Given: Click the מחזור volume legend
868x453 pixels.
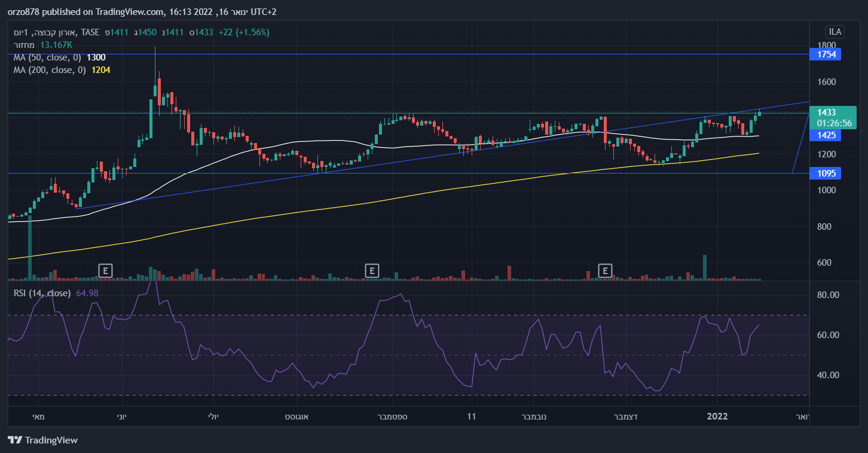Looking at the screenshot, I should coord(25,45).
